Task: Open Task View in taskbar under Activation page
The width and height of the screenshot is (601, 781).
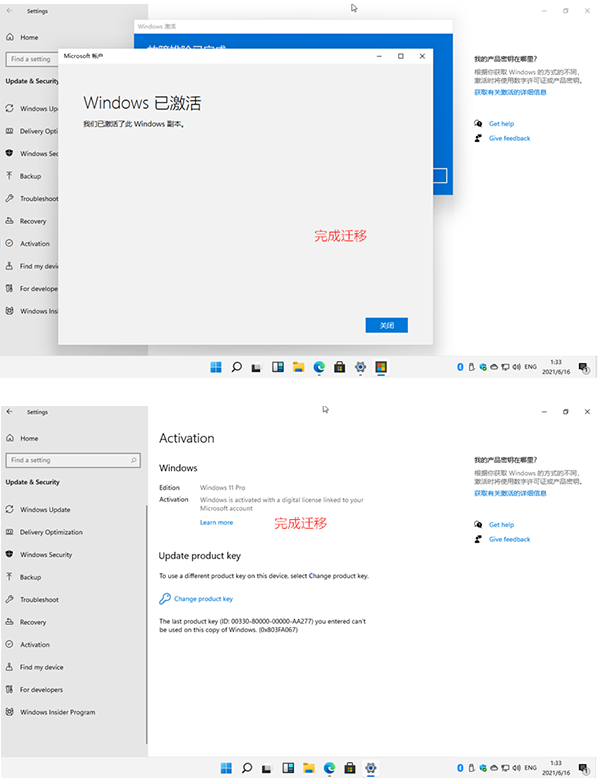Action: pos(267,769)
